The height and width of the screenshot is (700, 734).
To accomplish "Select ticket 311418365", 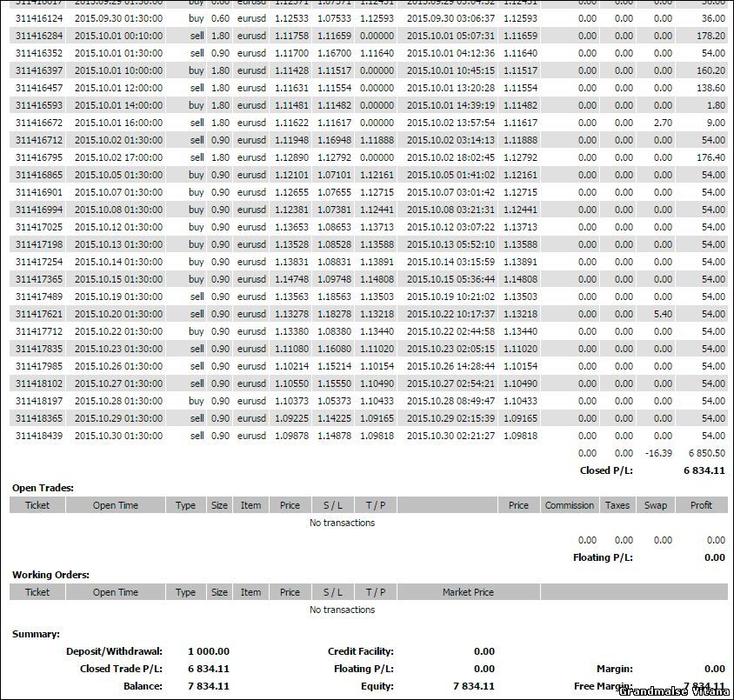I will pos(39,418).
